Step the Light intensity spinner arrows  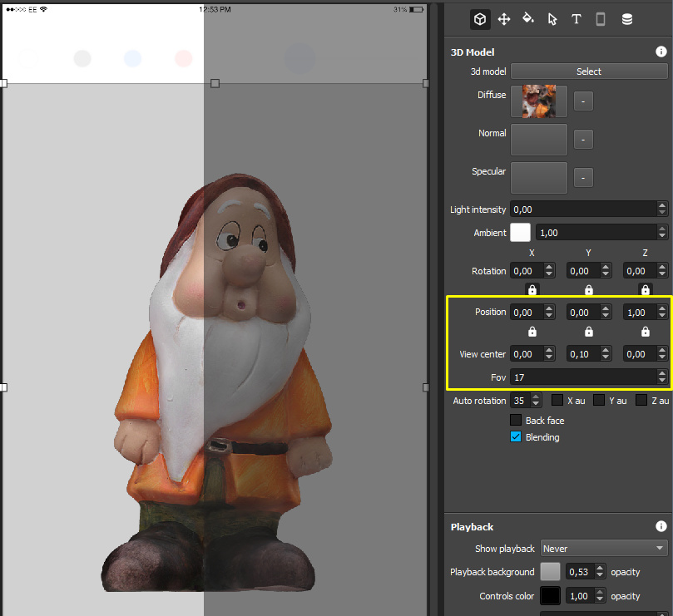(662, 209)
